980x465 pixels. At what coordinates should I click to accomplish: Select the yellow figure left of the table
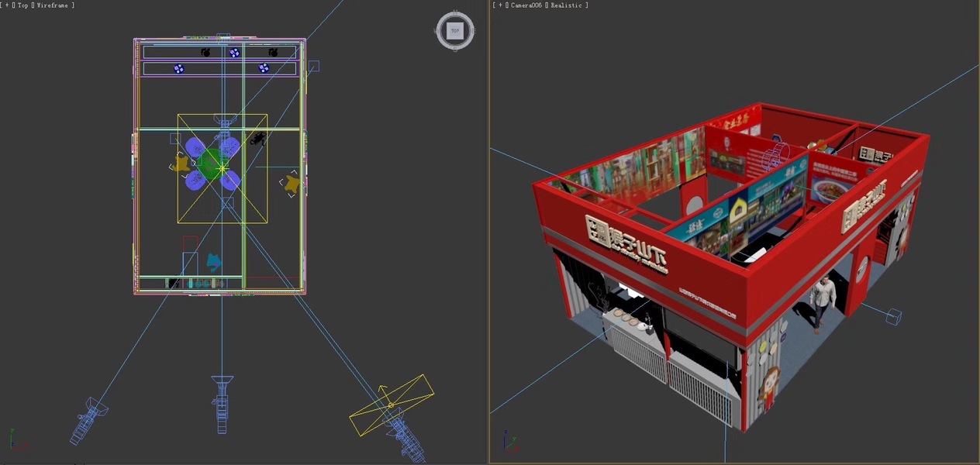tap(181, 164)
